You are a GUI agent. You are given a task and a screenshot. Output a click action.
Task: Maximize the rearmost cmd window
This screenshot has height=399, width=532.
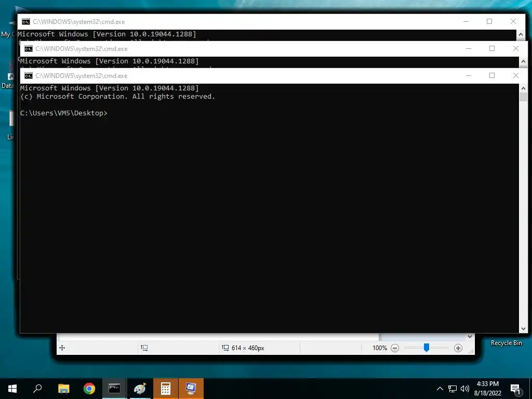(x=489, y=21)
